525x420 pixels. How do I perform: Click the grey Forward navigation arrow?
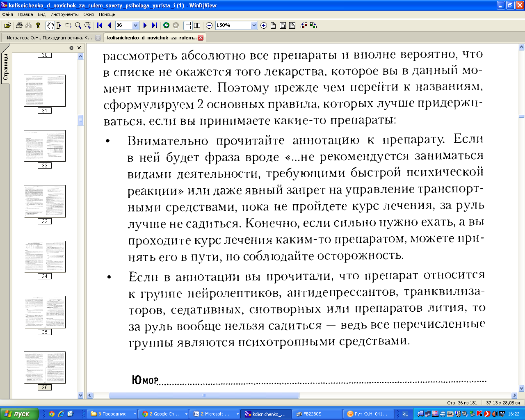176,25
